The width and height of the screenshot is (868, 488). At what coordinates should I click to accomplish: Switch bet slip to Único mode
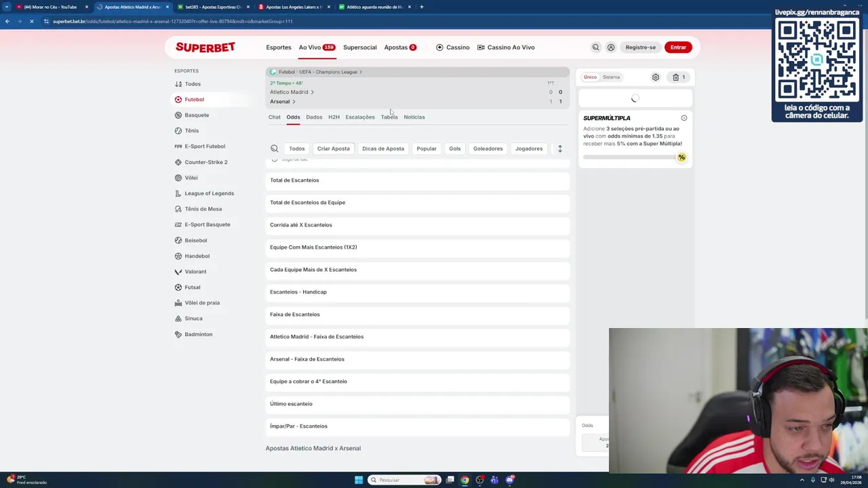[x=590, y=77]
